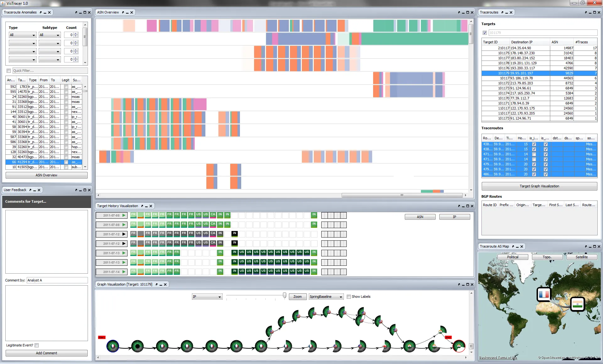Open the SpringBaseline layout dropdown
Viewport: 603px width, 364px height.
click(x=326, y=297)
